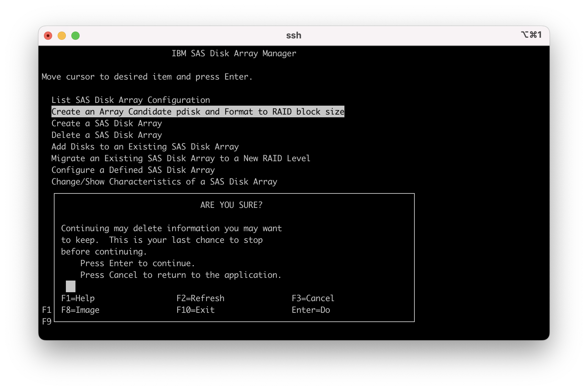Click the terminal block cursor in dialog

[71, 286]
